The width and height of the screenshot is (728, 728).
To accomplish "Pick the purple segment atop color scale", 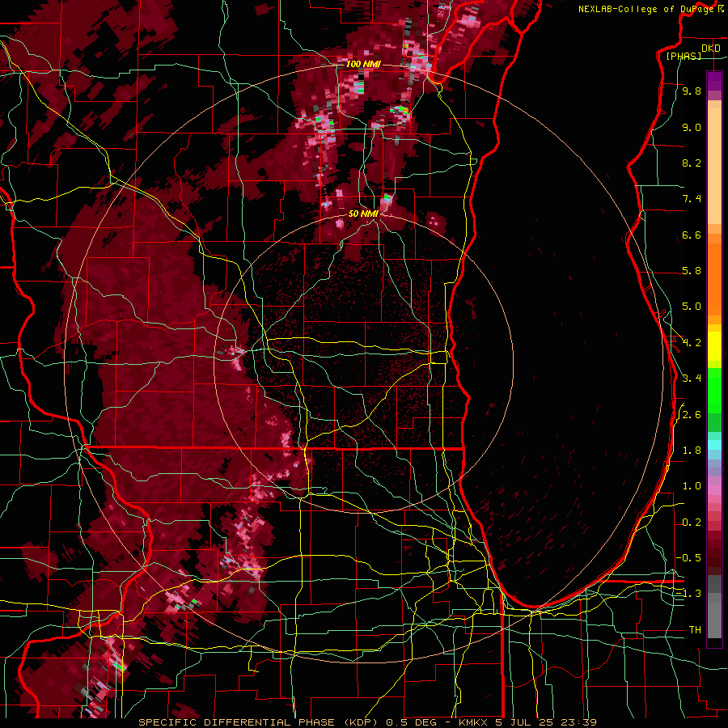I will (x=714, y=81).
